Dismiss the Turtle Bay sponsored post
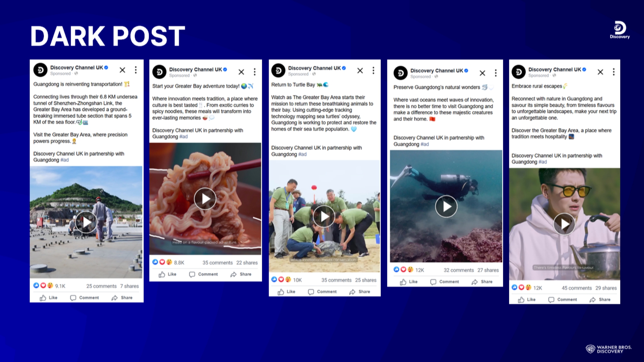Image resolution: width=644 pixels, height=362 pixels. pyautogui.click(x=360, y=70)
